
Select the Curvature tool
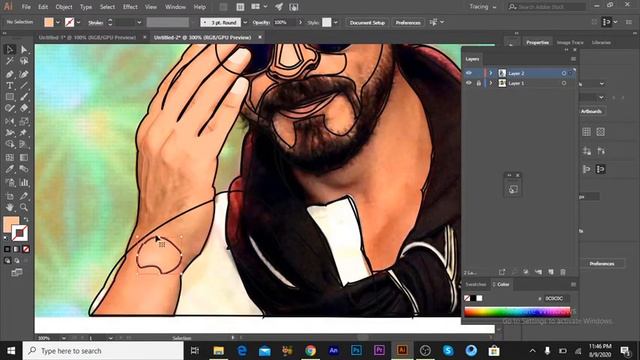[x=24, y=74]
